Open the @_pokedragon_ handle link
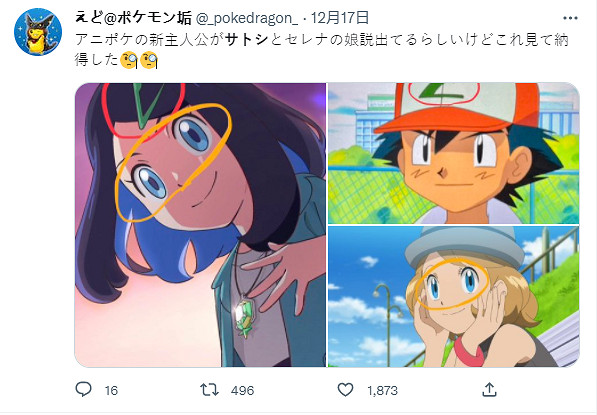Screen dimensions: 597x415 point(246,18)
